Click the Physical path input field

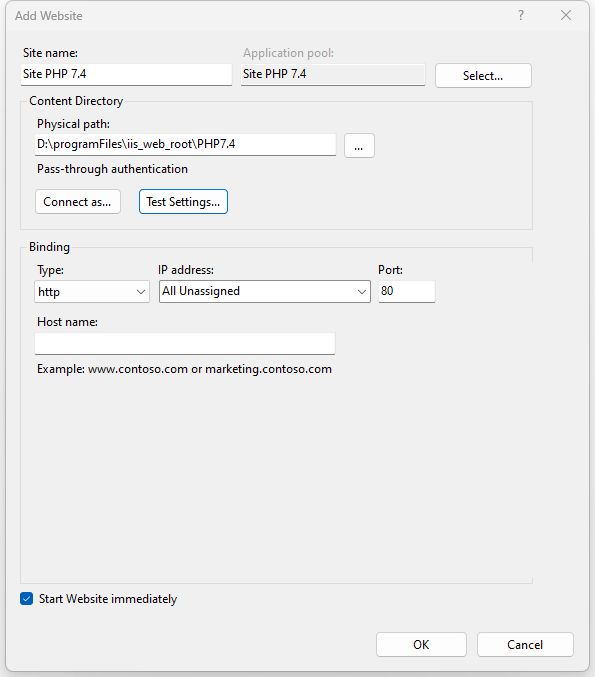point(185,144)
